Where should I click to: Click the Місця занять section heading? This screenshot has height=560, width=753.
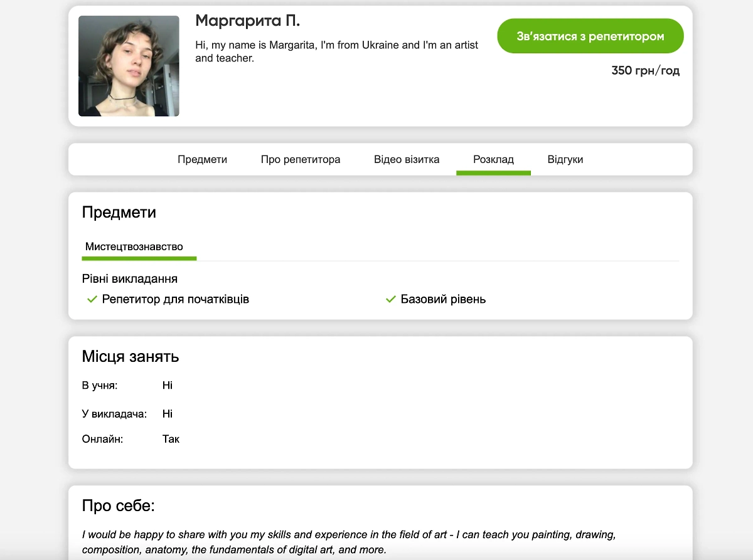(x=131, y=357)
